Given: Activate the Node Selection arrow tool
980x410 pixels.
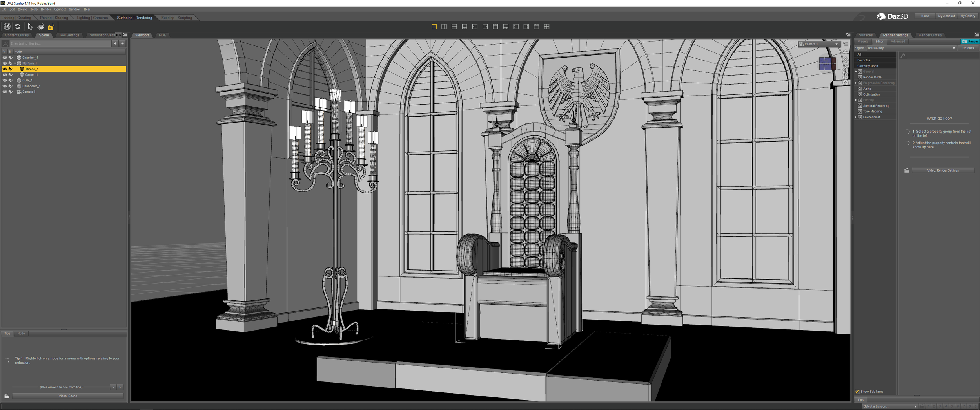Looking at the screenshot, I should tap(30, 27).
